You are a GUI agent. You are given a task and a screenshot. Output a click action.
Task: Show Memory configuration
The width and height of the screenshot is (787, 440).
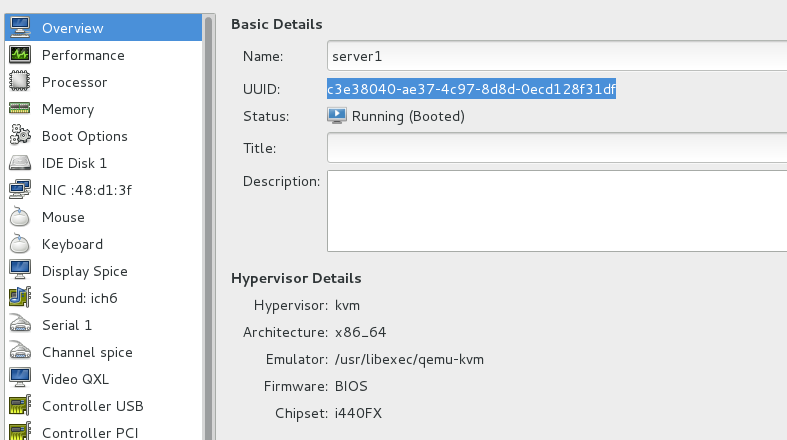[x=103, y=109]
